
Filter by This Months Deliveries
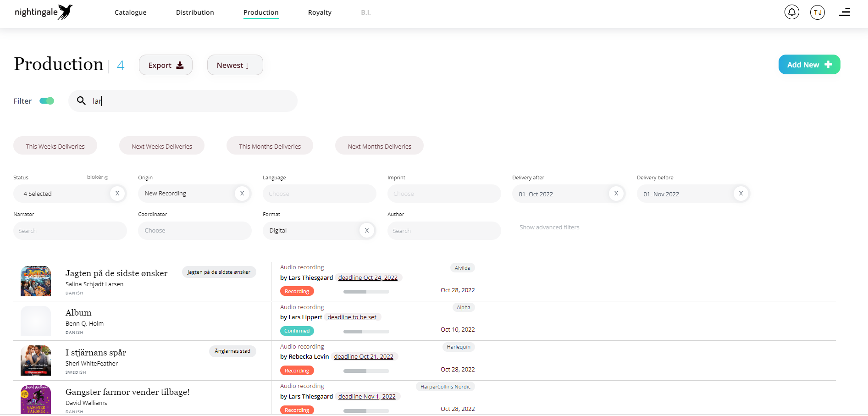click(x=270, y=146)
